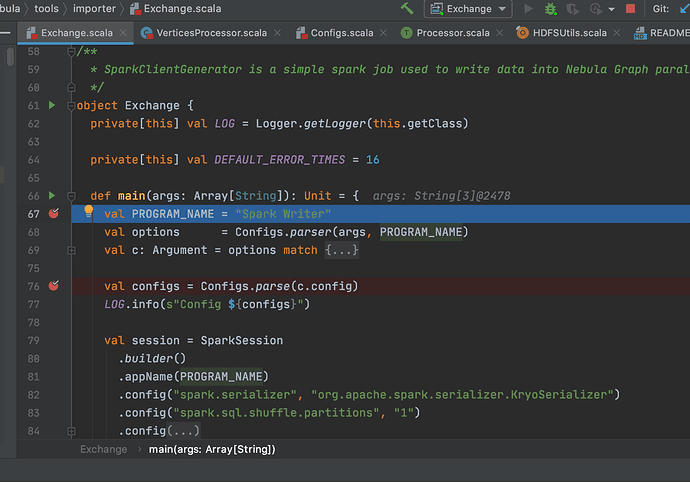Click Run with Coverage icon
Screen dimensions: 690x482
click(x=572, y=9)
